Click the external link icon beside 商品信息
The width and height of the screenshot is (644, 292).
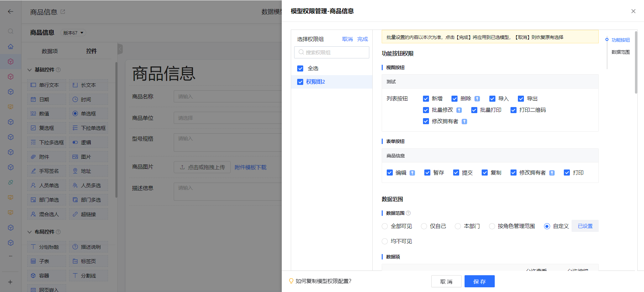(63, 12)
